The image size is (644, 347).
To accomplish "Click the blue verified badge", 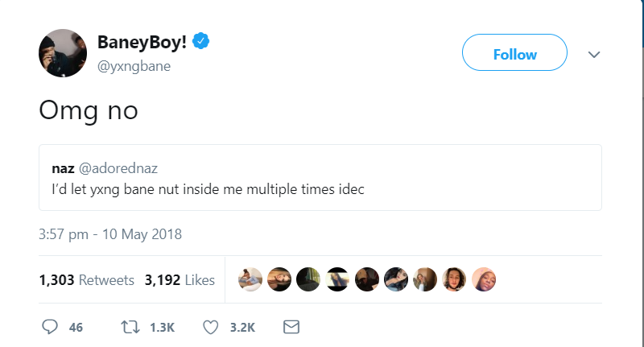I will (x=205, y=43).
